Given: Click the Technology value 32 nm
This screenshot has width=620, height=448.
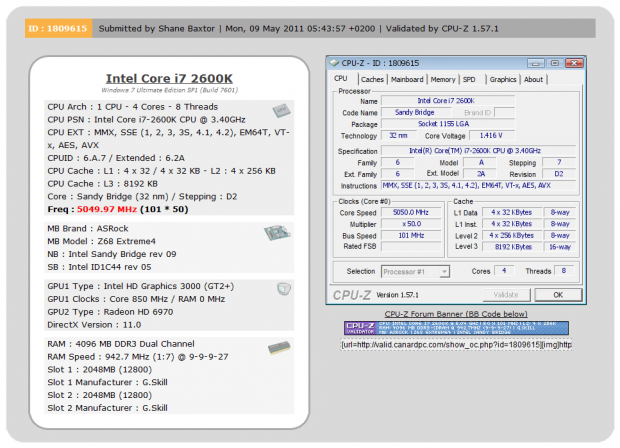Looking at the screenshot, I should tap(399, 136).
